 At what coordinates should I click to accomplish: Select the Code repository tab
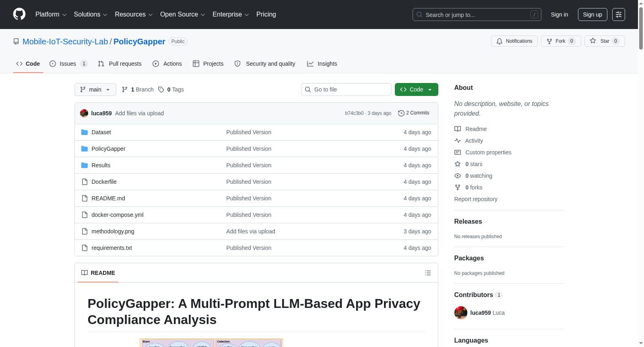28,64
